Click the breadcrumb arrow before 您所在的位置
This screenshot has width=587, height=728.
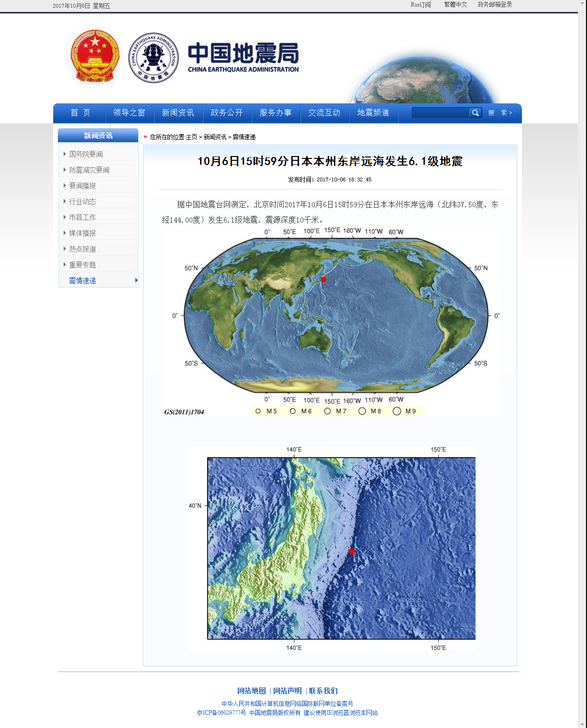tap(145, 136)
